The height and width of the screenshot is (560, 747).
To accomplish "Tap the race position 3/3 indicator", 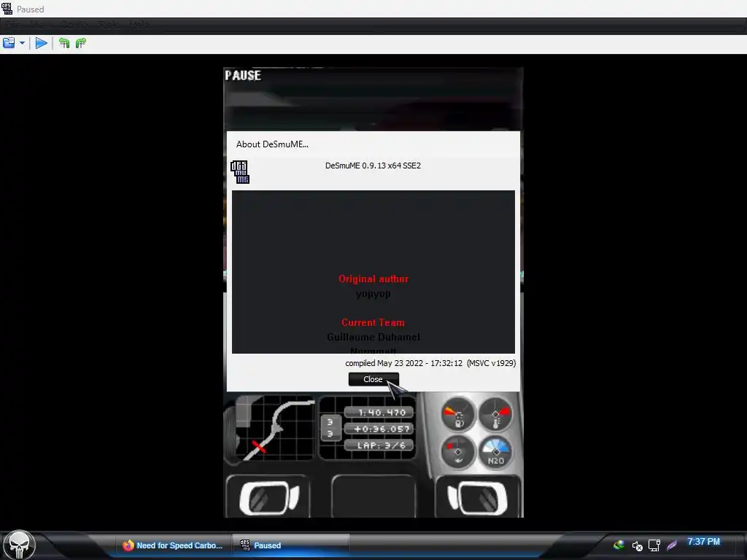I will (x=330, y=428).
